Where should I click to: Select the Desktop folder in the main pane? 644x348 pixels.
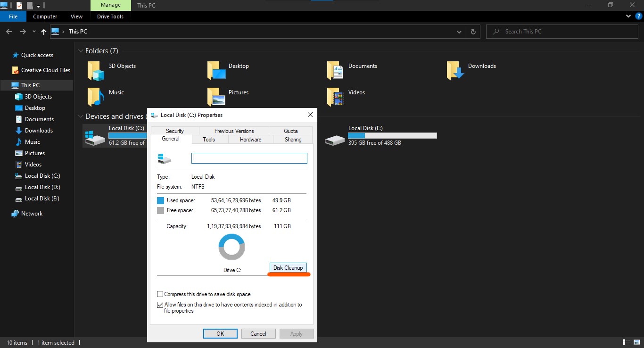click(x=228, y=70)
